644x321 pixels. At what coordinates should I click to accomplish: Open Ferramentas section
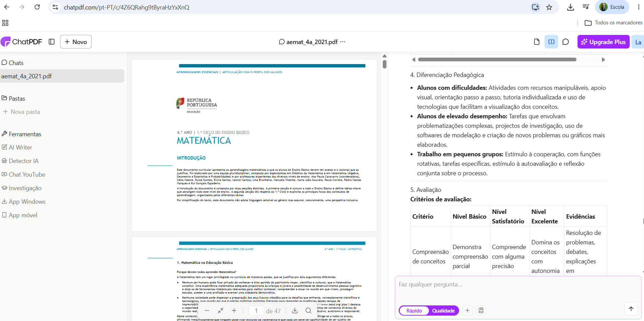click(21, 134)
